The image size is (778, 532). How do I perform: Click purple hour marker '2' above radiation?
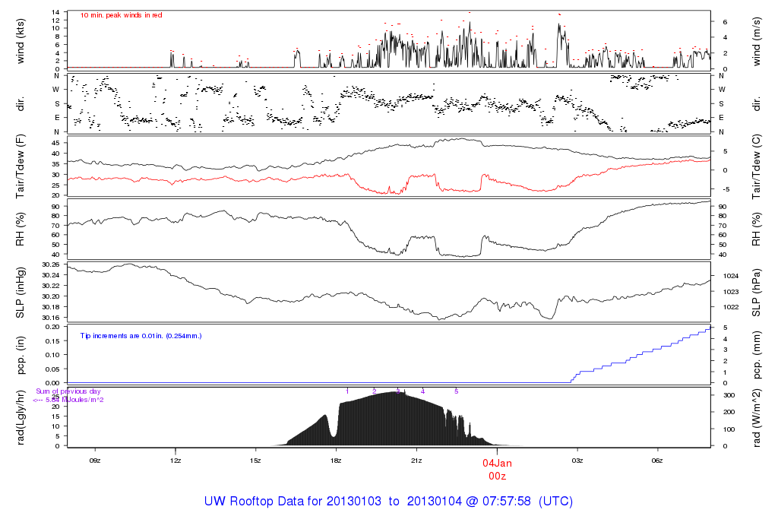tap(375, 391)
